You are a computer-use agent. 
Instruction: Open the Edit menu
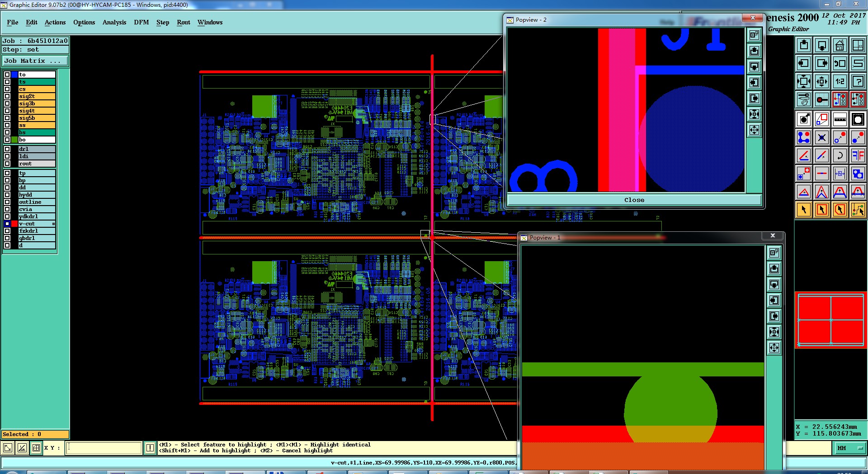pyautogui.click(x=32, y=22)
